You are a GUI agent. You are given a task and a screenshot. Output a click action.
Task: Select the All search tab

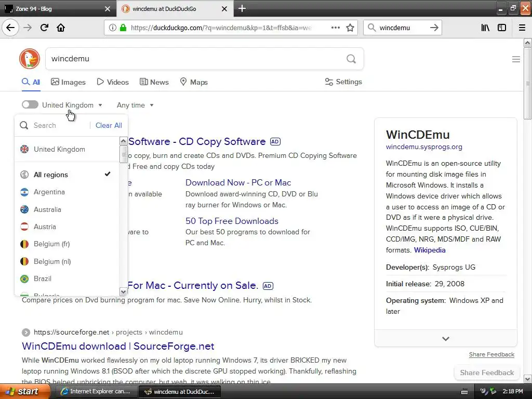31,82
